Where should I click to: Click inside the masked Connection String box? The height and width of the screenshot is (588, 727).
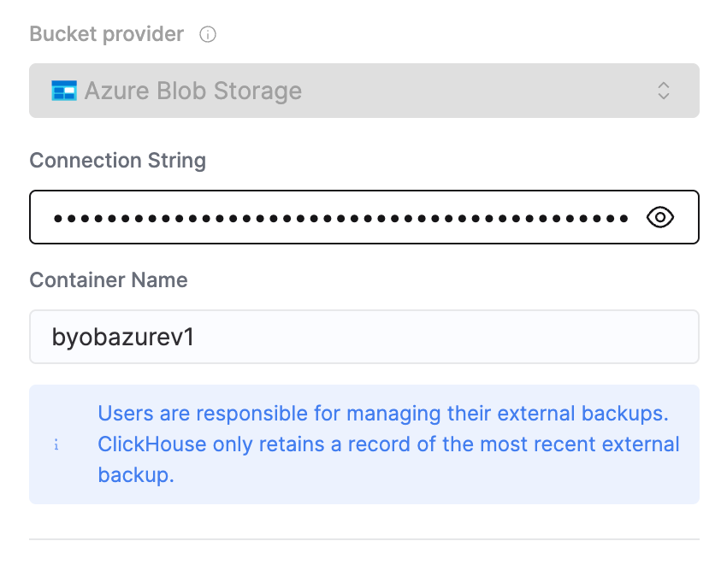pos(342,217)
